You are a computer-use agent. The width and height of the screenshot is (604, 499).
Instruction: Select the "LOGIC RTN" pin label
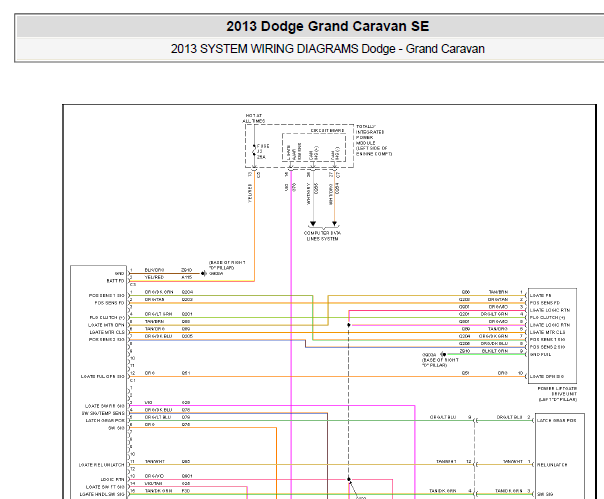coord(112,480)
